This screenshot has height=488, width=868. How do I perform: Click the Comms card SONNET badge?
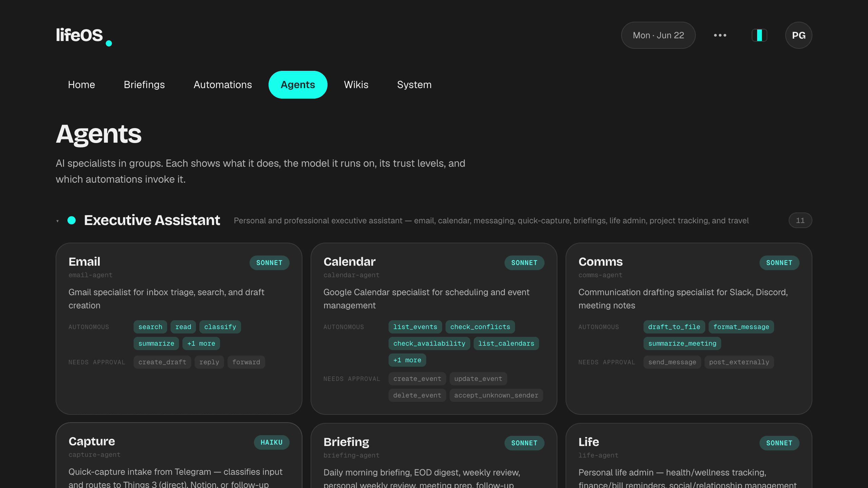(x=779, y=263)
